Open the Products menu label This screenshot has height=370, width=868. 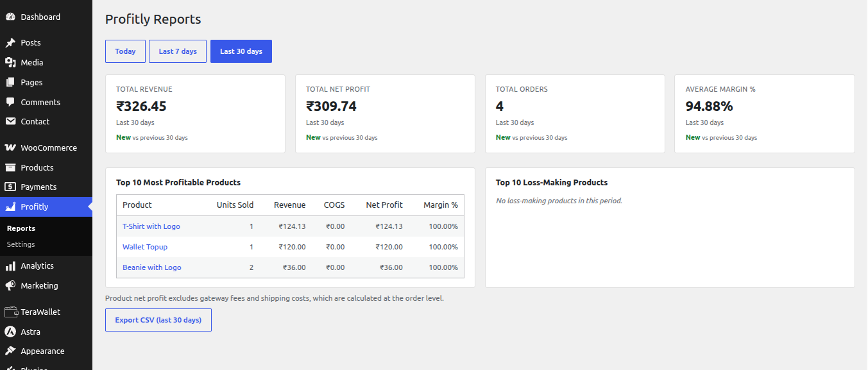pyautogui.click(x=37, y=168)
